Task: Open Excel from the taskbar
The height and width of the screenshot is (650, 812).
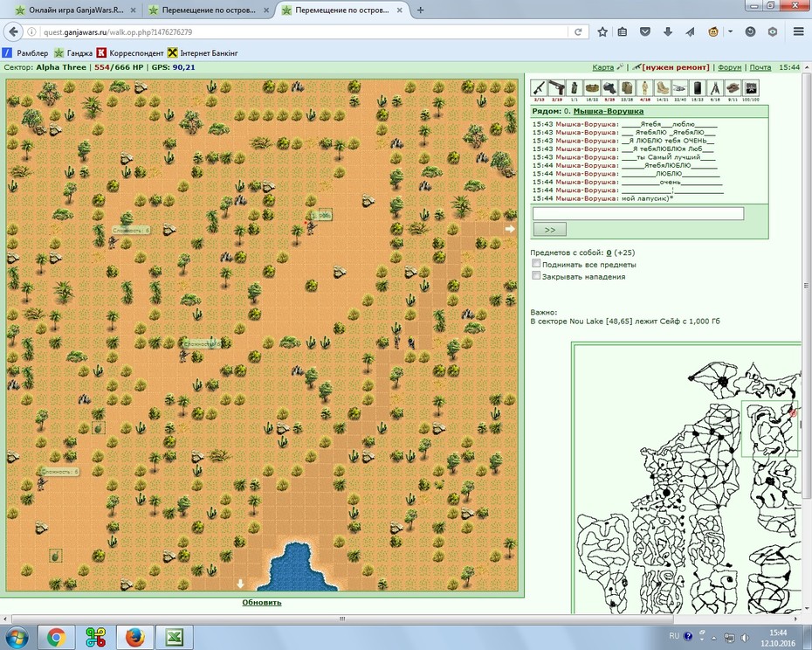Action: 174,638
